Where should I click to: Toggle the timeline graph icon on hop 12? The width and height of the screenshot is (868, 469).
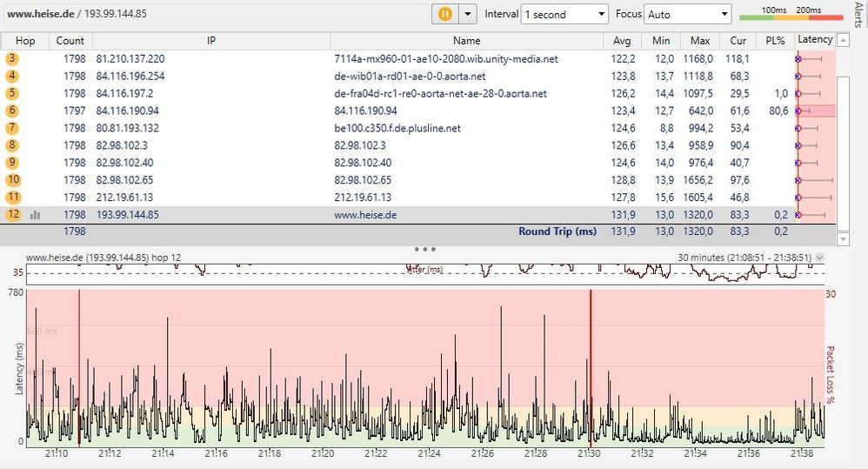click(x=35, y=215)
